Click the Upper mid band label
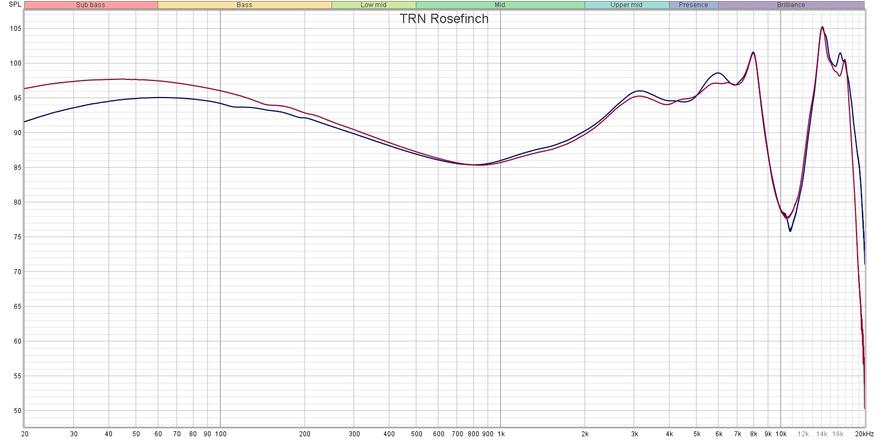877x440 pixels. [x=626, y=5]
